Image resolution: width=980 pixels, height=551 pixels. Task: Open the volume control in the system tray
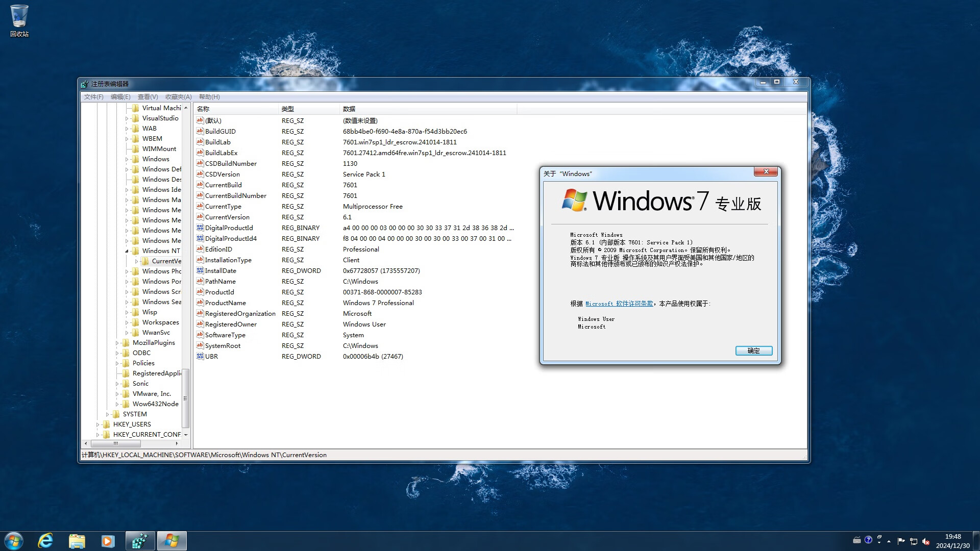tap(926, 541)
